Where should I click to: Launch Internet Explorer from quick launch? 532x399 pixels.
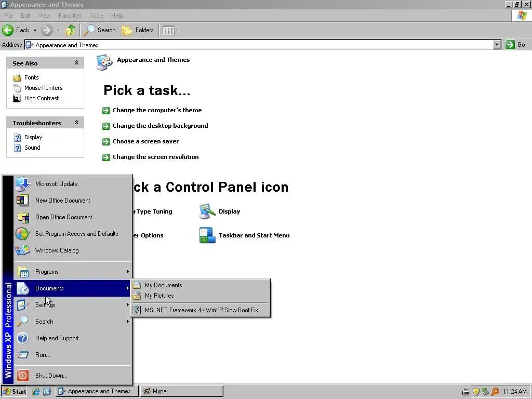pyautogui.click(x=36, y=392)
